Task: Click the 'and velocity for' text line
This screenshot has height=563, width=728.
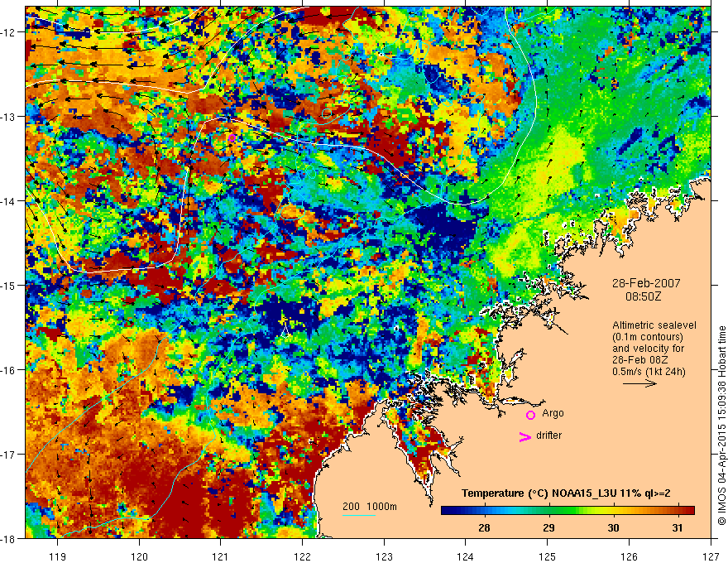Action: click(x=648, y=349)
